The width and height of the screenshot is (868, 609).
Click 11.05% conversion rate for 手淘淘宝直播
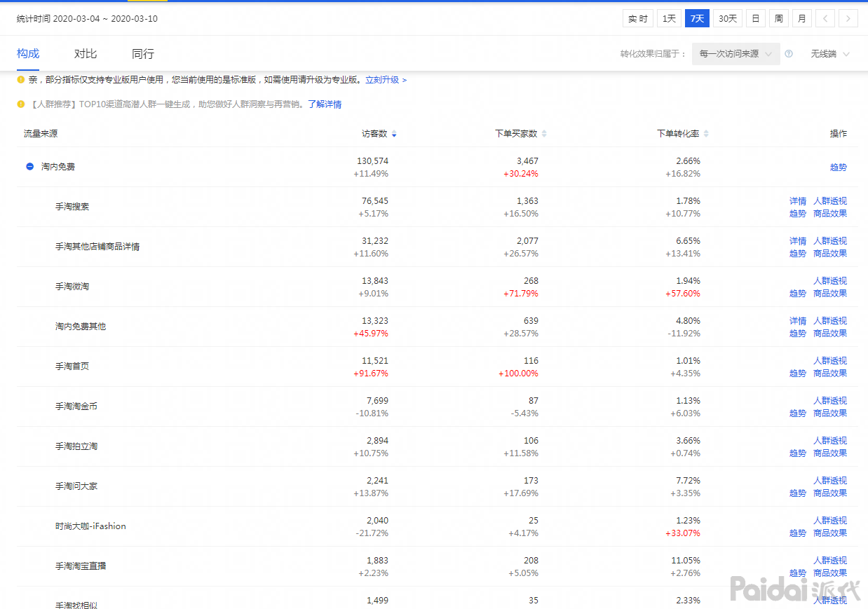[x=686, y=561]
